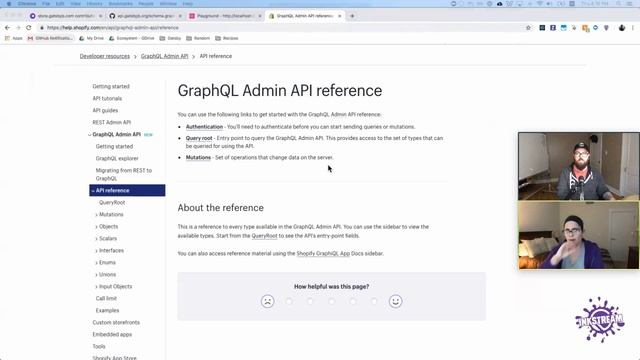Open the Authentication link

tap(204, 127)
